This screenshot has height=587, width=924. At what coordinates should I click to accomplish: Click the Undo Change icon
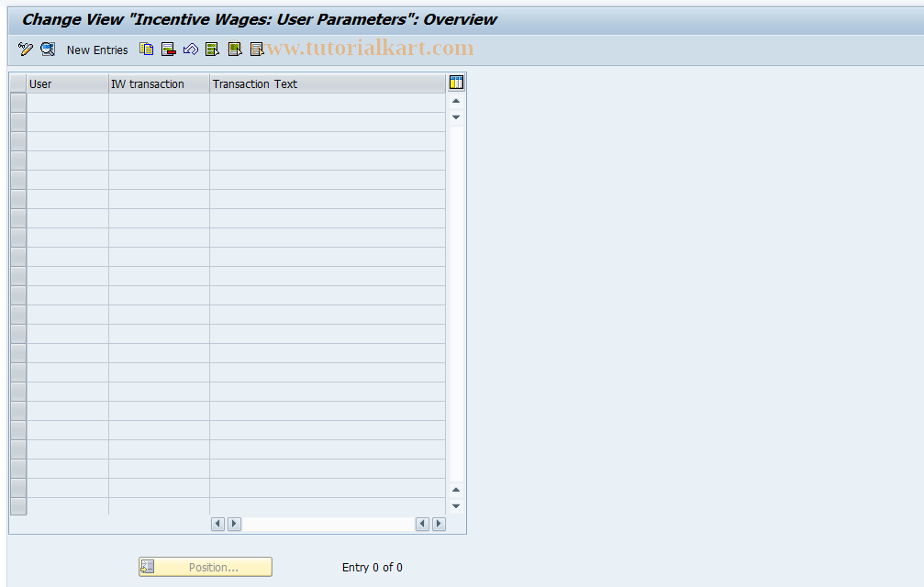pos(190,50)
